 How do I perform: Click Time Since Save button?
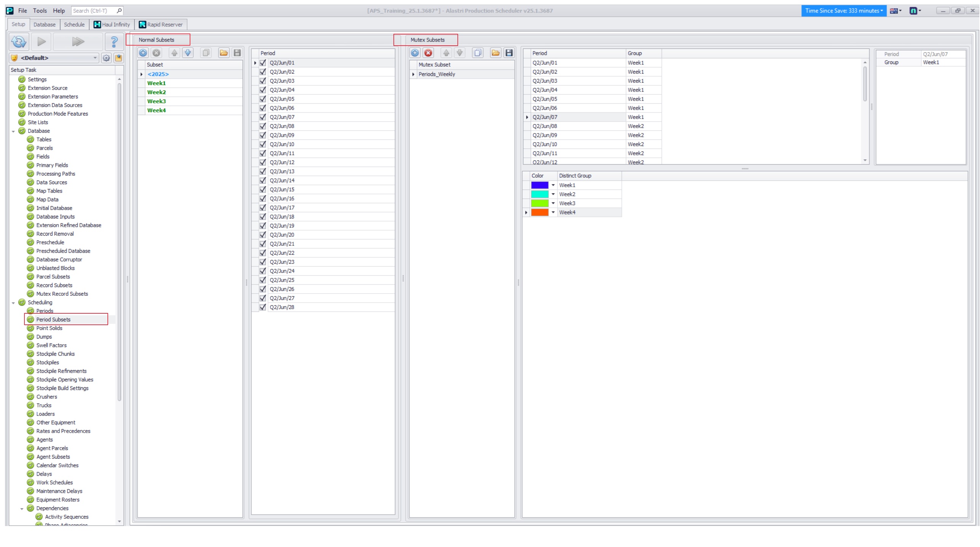(843, 11)
